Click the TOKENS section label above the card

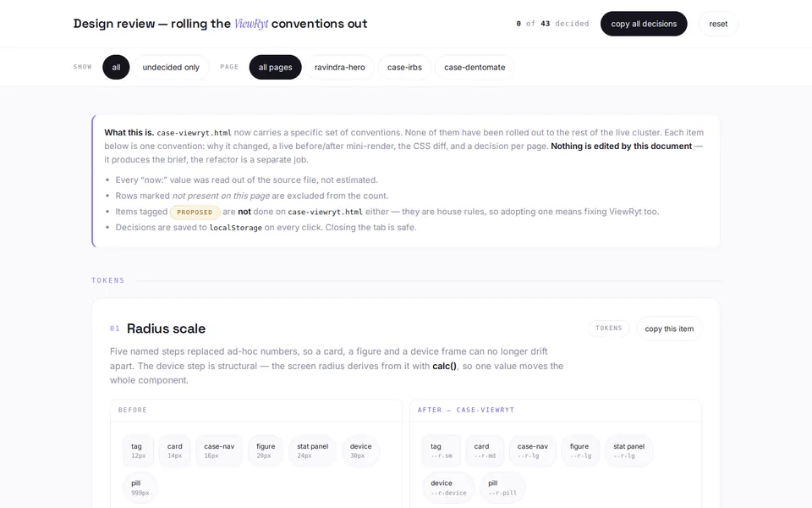(108, 280)
